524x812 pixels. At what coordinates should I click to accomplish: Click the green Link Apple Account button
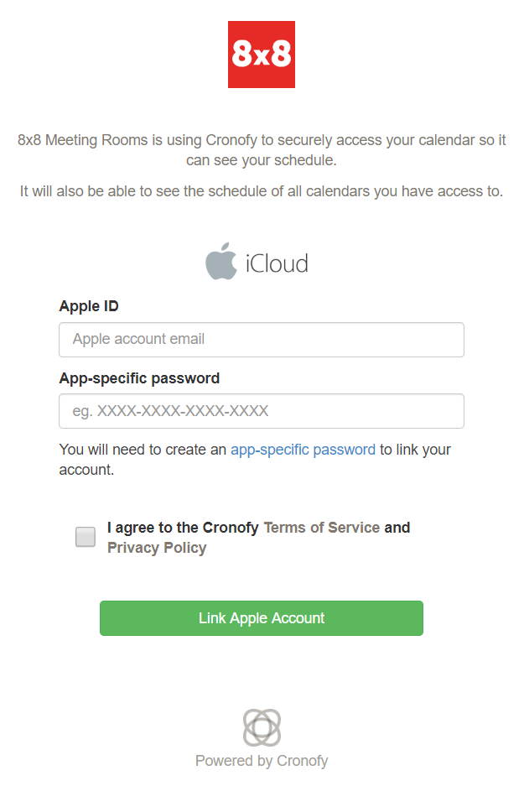coord(262,618)
